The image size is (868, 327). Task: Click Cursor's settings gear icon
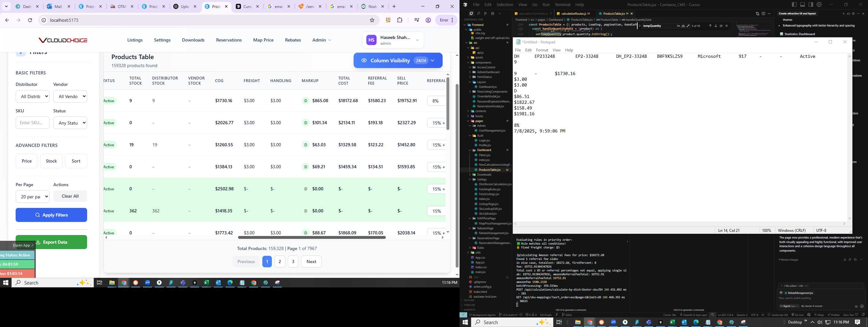point(819,4)
